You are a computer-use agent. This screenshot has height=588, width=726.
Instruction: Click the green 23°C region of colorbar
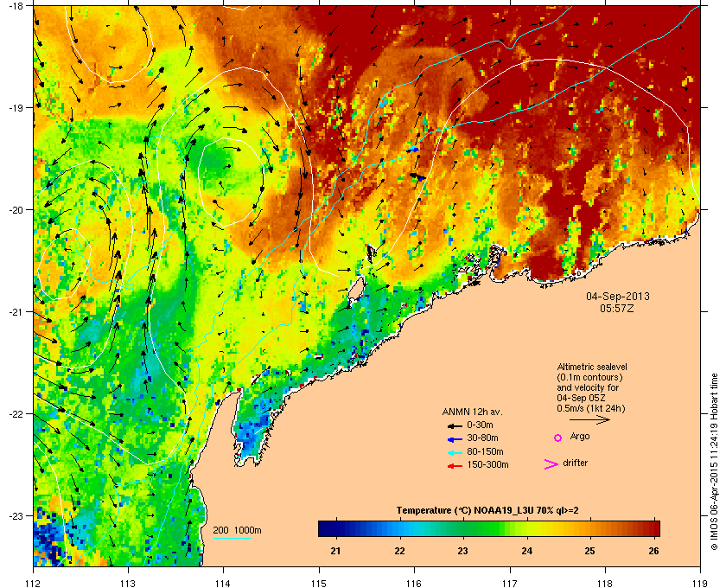click(462, 528)
